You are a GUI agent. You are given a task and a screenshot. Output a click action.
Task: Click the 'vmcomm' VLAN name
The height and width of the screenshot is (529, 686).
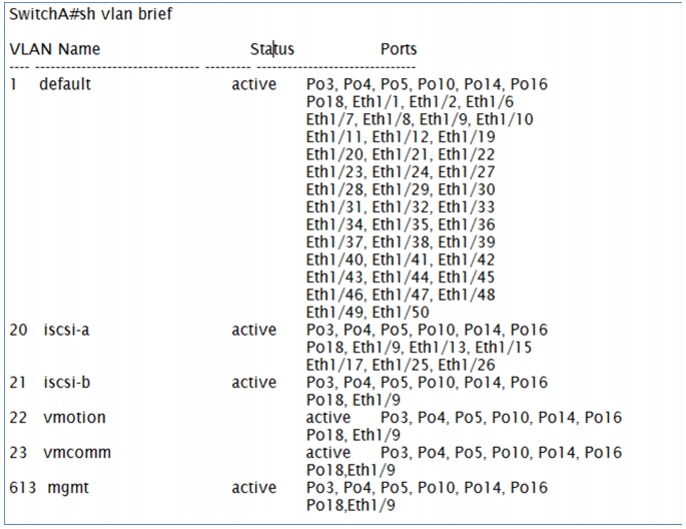(77, 452)
